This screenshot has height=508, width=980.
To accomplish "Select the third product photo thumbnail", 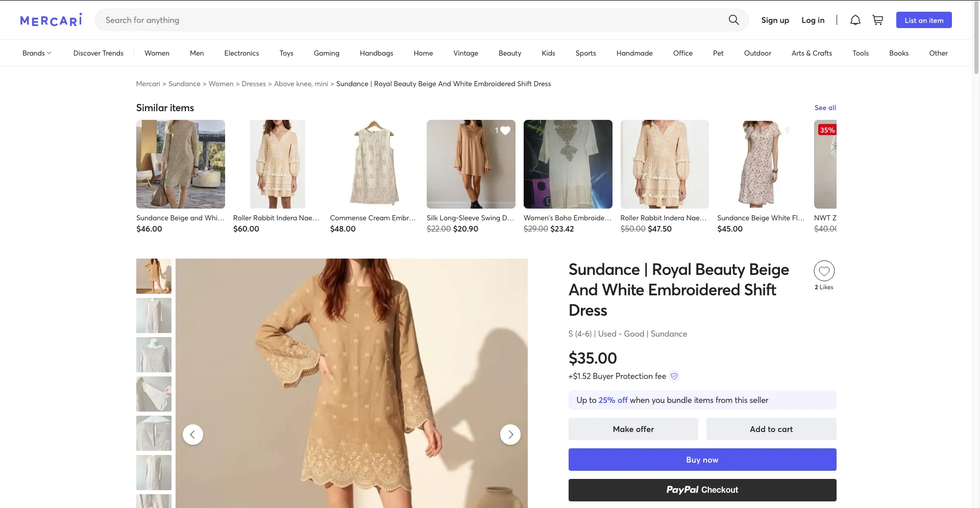I will point(154,354).
